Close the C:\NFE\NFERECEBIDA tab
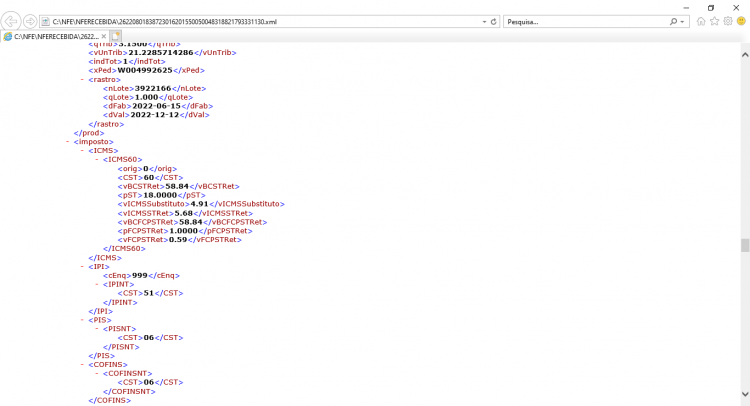The image size is (750, 406). click(x=104, y=36)
